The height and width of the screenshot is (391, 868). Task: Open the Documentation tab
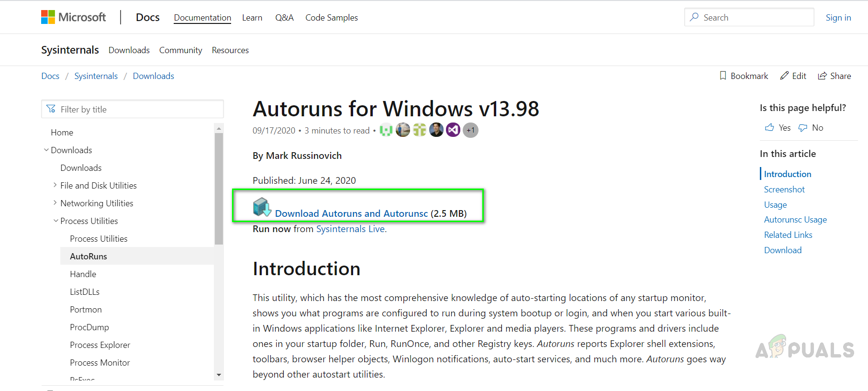[x=202, y=18]
